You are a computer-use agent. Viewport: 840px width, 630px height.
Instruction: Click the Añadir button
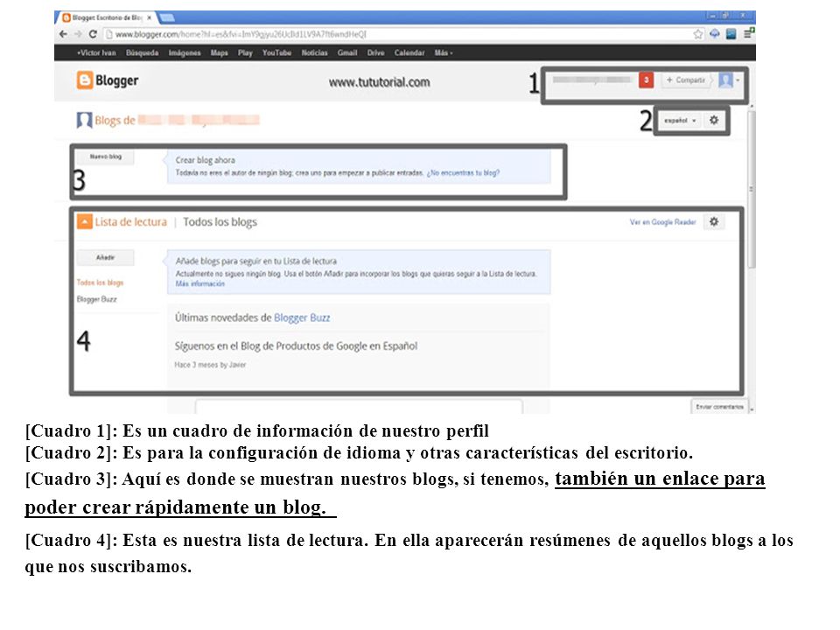pyautogui.click(x=106, y=257)
